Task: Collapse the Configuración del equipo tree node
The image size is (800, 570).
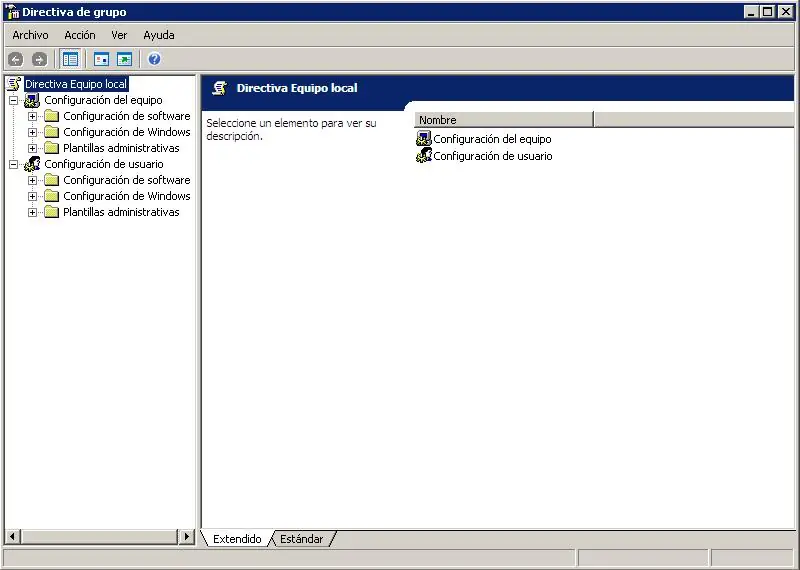Action: pos(14,100)
